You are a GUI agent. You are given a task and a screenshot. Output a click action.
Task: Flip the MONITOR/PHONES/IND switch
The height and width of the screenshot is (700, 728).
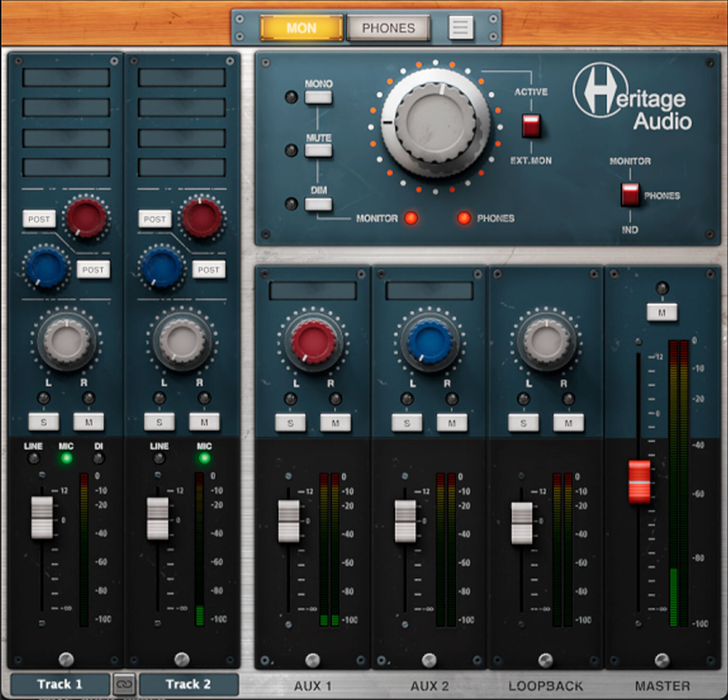coord(630,195)
